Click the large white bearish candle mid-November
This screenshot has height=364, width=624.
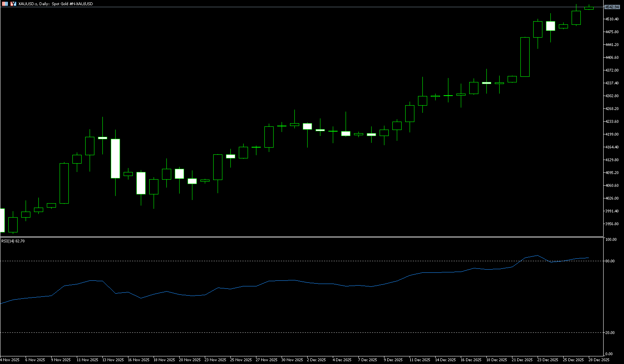[x=115, y=158]
